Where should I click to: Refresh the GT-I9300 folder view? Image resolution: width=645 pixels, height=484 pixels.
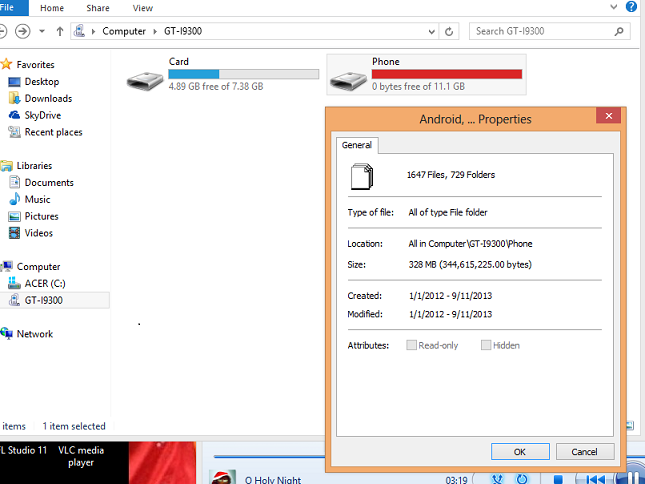tap(449, 31)
